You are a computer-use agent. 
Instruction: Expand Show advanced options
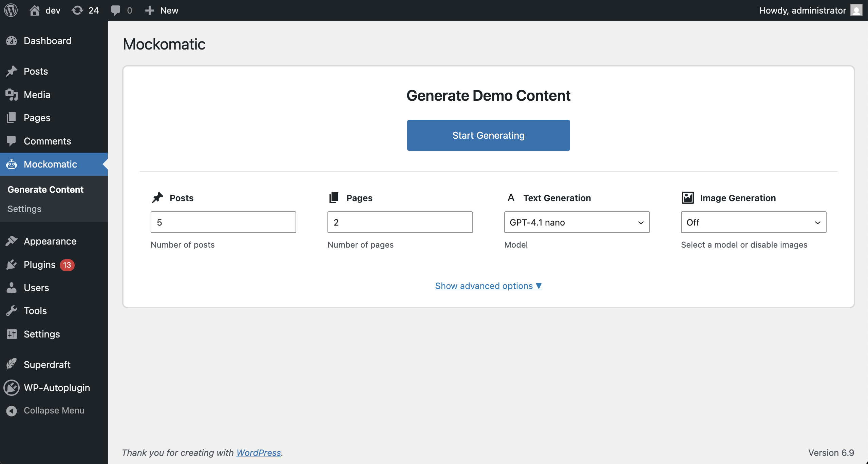pyautogui.click(x=488, y=286)
